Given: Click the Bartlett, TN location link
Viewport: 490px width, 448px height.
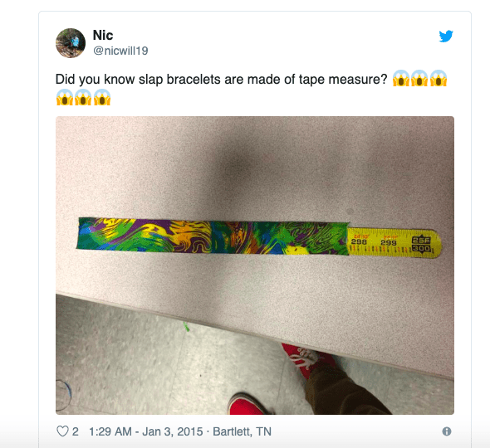Looking at the screenshot, I should point(243,431).
